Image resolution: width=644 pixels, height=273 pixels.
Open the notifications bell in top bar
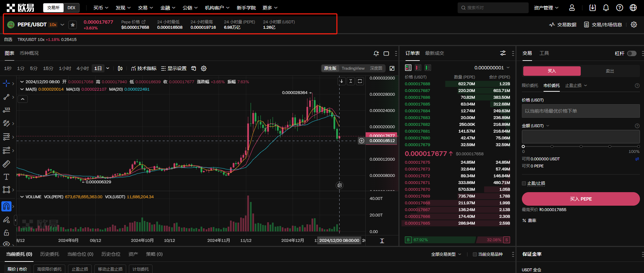click(x=606, y=8)
